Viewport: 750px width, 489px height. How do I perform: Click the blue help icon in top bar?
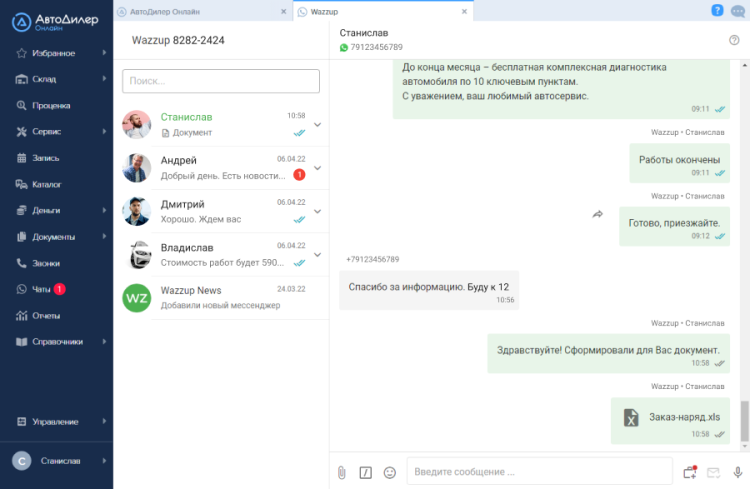[717, 10]
